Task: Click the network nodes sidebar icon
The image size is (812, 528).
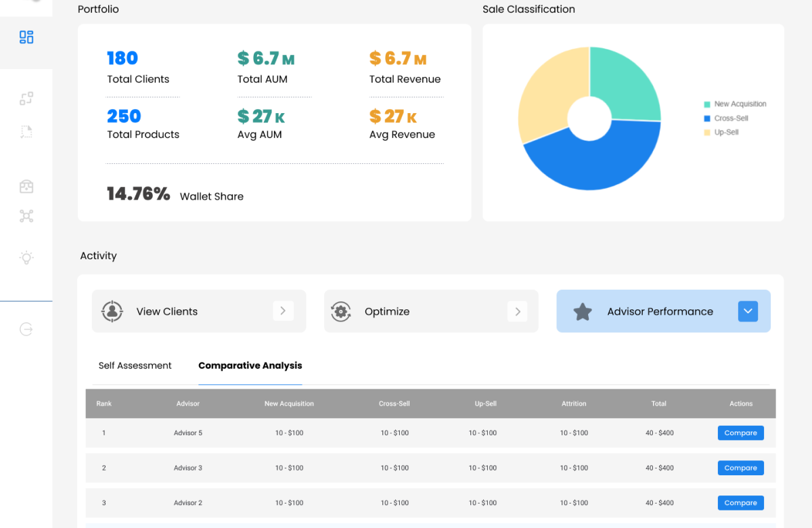Action: 26,216
